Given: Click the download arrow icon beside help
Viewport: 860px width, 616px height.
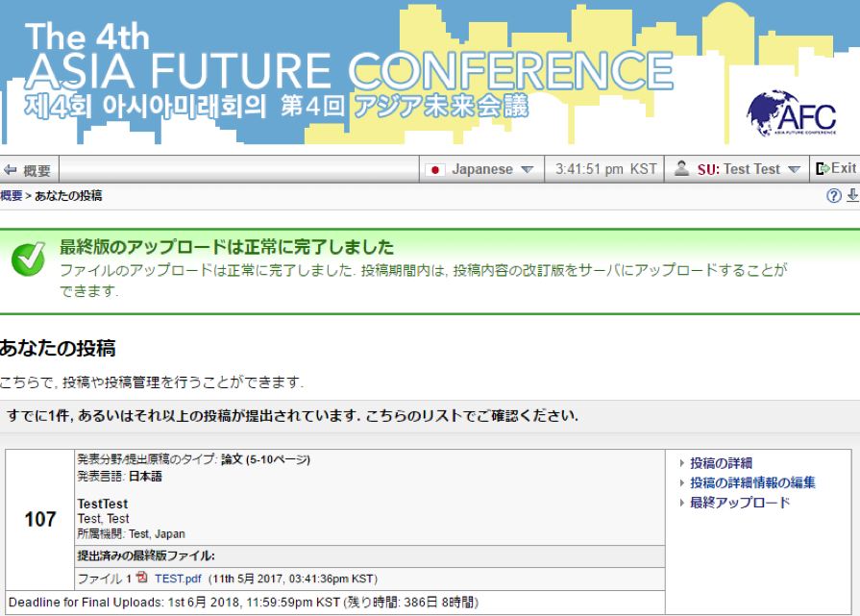Looking at the screenshot, I should 851,196.
